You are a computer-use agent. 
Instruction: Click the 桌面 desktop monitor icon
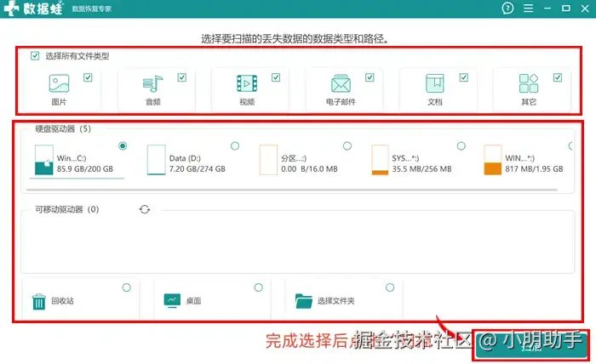[172, 300]
